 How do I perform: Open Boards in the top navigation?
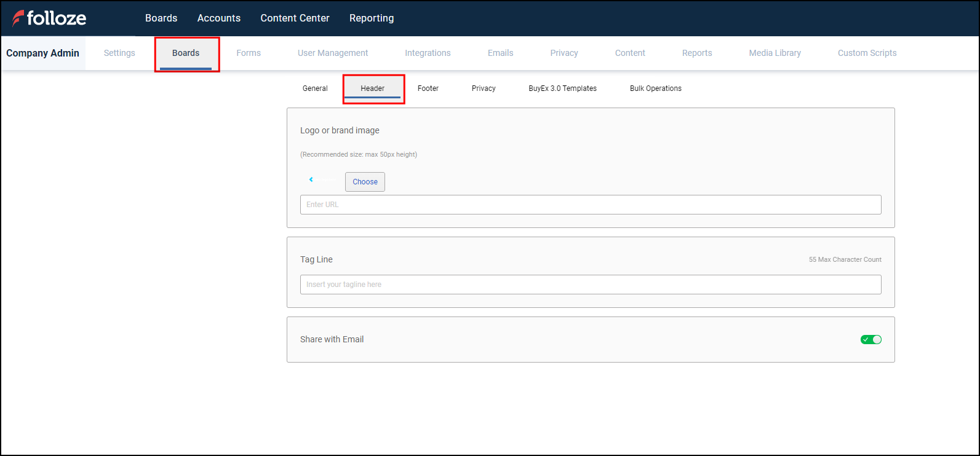(x=161, y=18)
